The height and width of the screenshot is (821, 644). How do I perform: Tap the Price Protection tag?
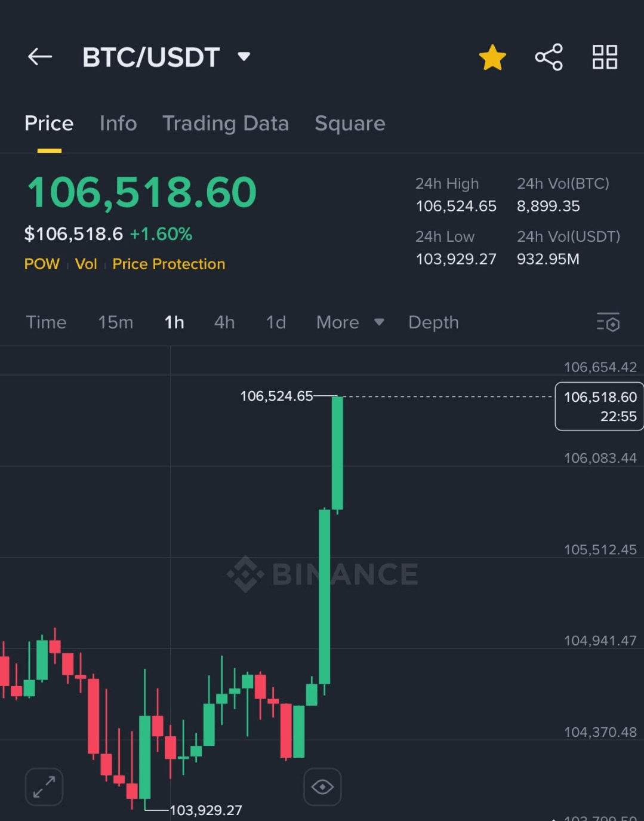tap(169, 264)
